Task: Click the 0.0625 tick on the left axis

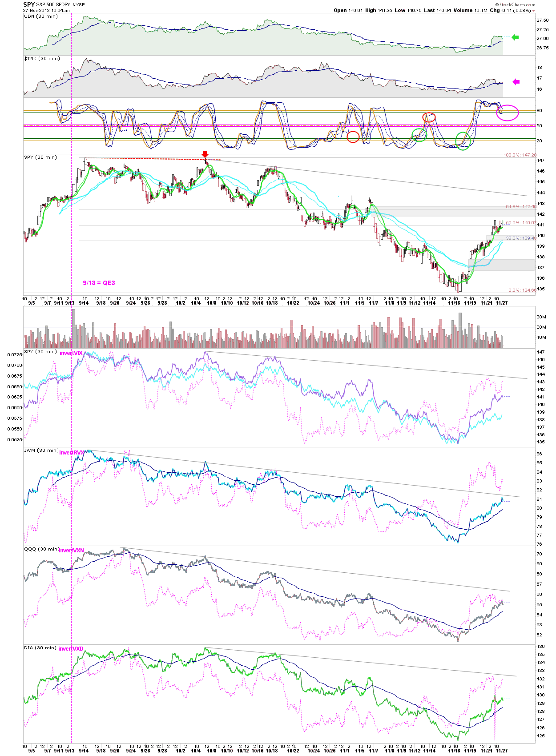Action: point(15,397)
